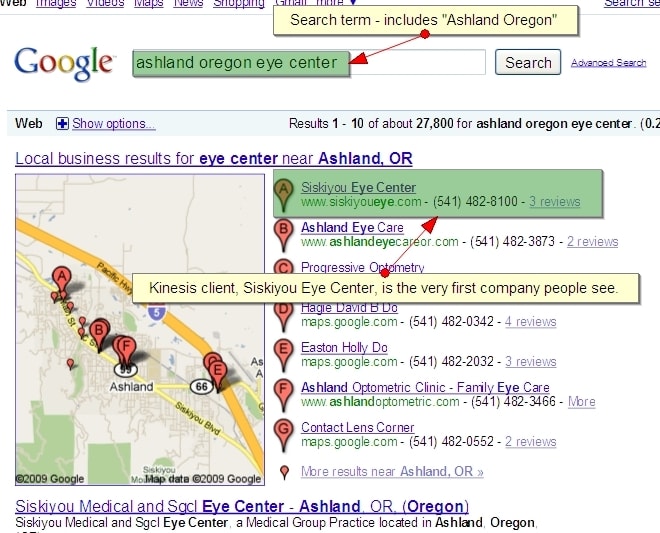Click map pin E near Route 66 on map
Image resolution: width=660 pixels, height=533 pixels.
218,374
